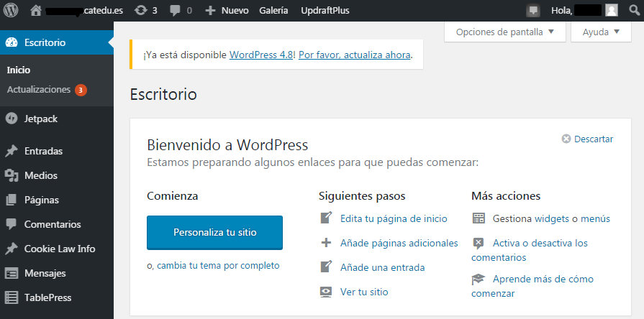Click the user avatar in admin bar
The height and width of the screenshot is (319, 644).
[x=611, y=10]
